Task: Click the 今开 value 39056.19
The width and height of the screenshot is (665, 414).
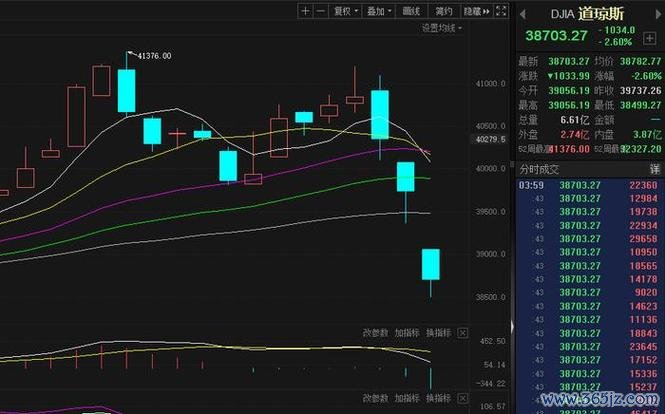Action: click(x=569, y=91)
